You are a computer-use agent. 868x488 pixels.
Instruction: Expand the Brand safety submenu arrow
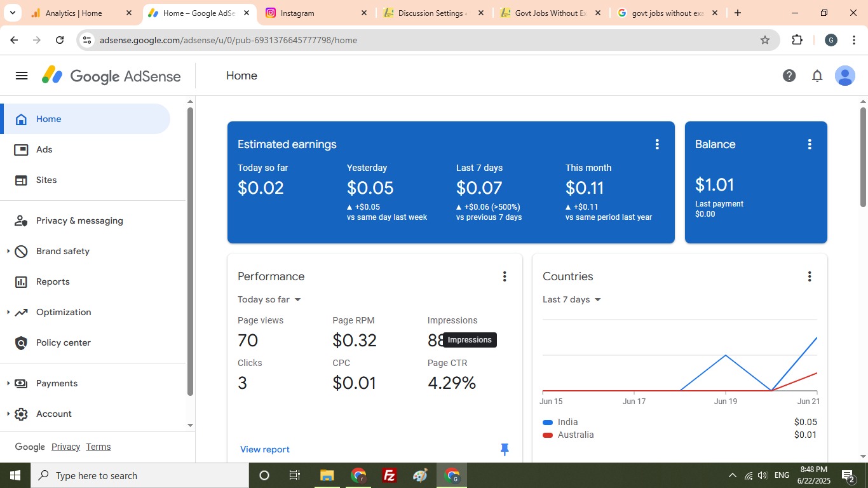pyautogui.click(x=8, y=251)
